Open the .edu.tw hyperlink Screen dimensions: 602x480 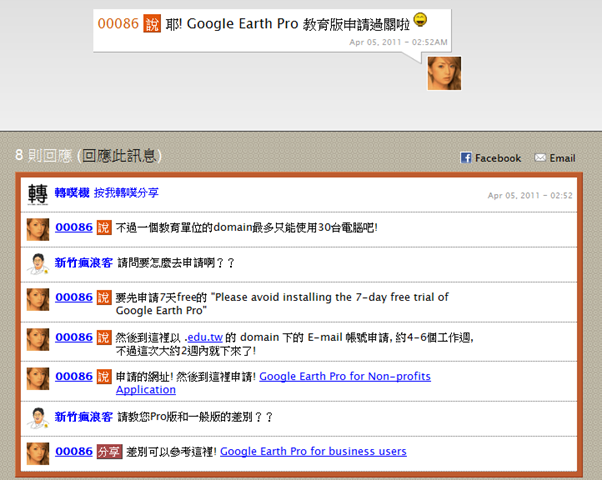coord(205,337)
